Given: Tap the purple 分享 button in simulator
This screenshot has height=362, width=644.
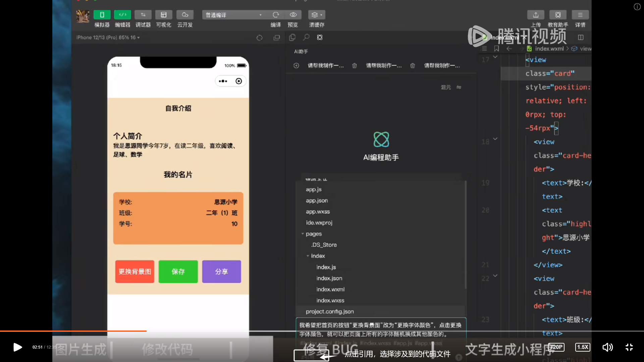Looking at the screenshot, I should (x=221, y=271).
